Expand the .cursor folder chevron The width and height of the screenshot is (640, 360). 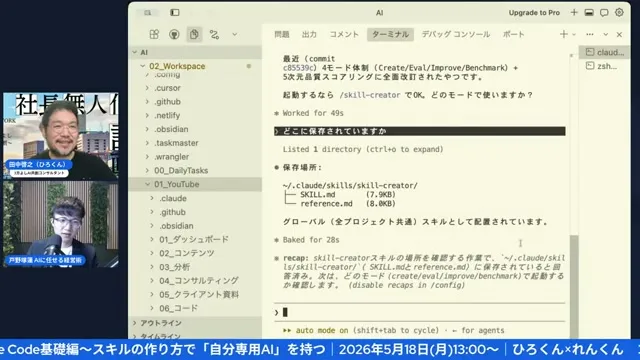pos(147,88)
